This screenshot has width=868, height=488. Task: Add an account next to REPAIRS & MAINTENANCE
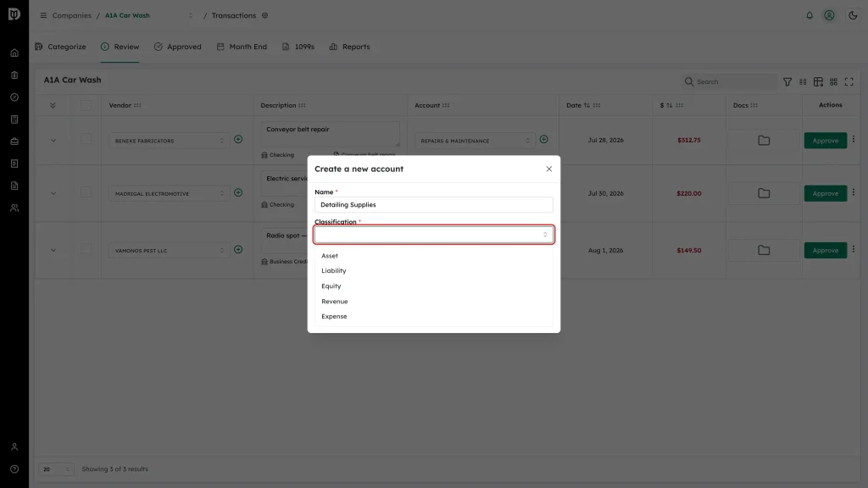[x=543, y=140]
